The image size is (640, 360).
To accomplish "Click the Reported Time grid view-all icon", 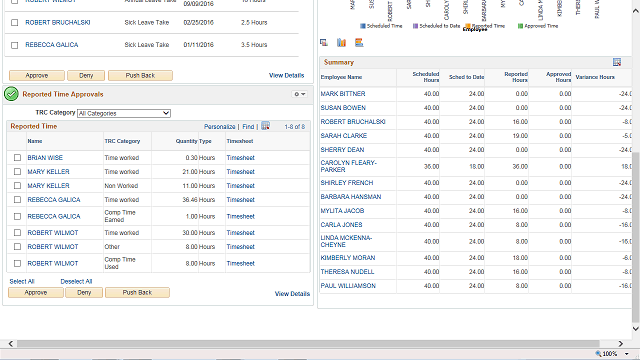I will (x=265, y=126).
